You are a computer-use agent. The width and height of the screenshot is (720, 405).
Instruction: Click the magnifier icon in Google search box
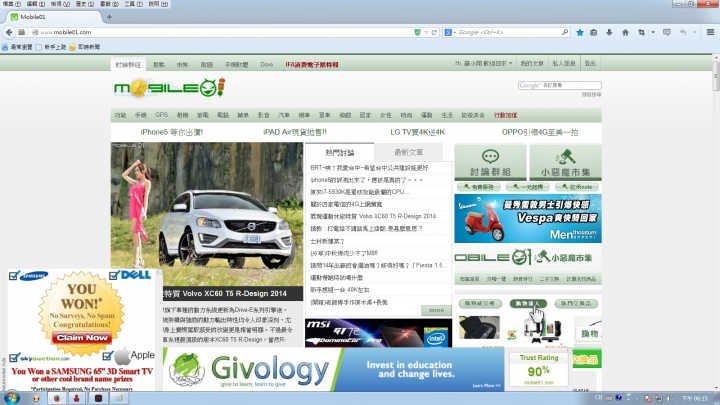(565, 32)
